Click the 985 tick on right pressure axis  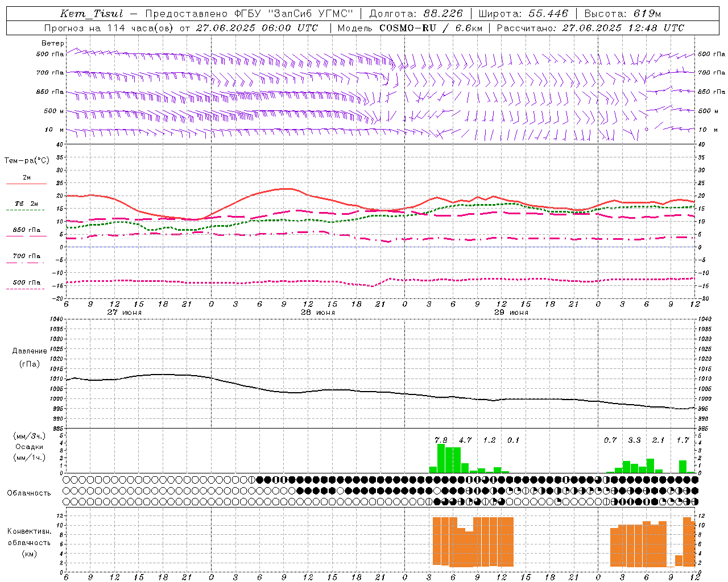coord(704,429)
